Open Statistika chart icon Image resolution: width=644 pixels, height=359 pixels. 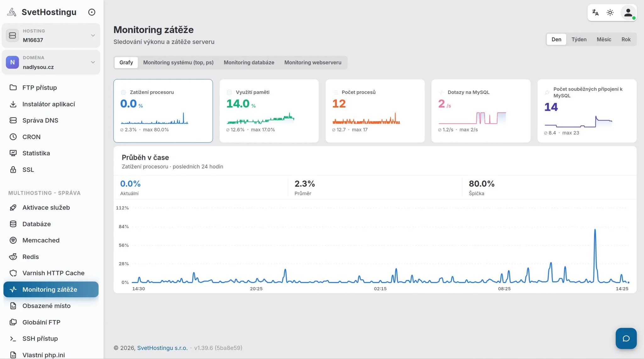click(13, 153)
